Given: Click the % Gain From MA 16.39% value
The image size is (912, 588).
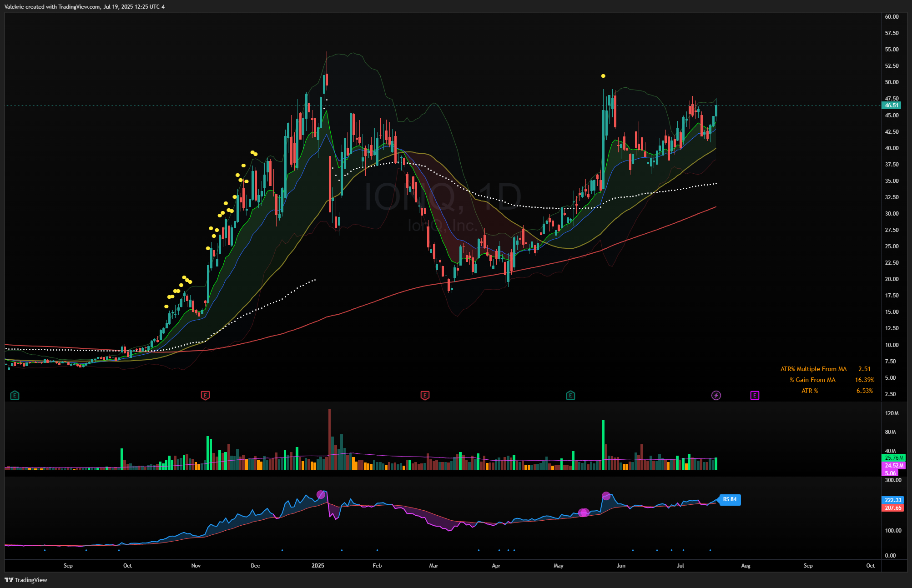Looking at the screenshot, I should click(864, 380).
